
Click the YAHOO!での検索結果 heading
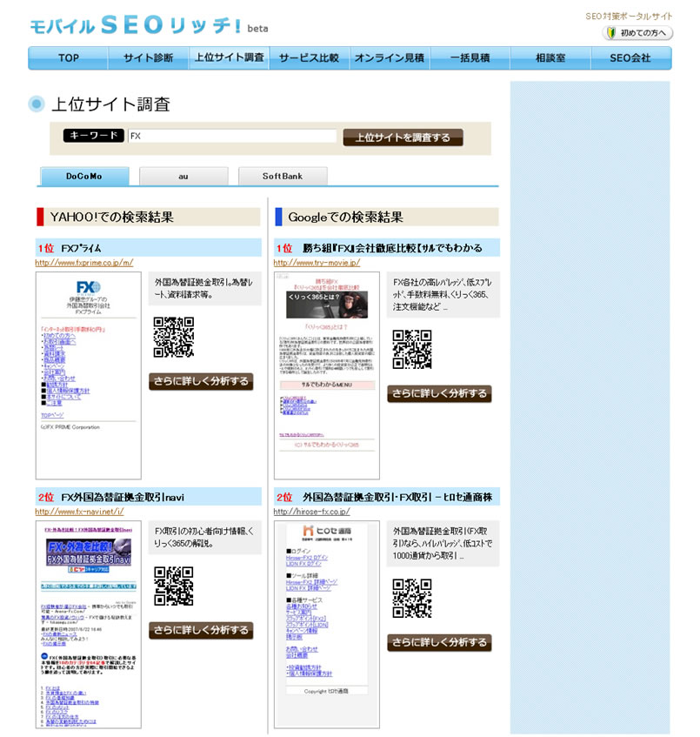(x=112, y=218)
